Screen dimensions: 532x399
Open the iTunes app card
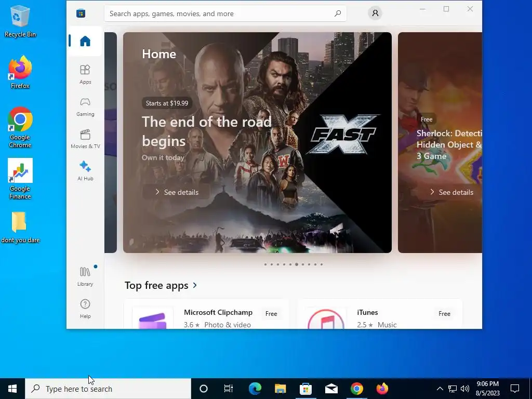tap(380, 314)
